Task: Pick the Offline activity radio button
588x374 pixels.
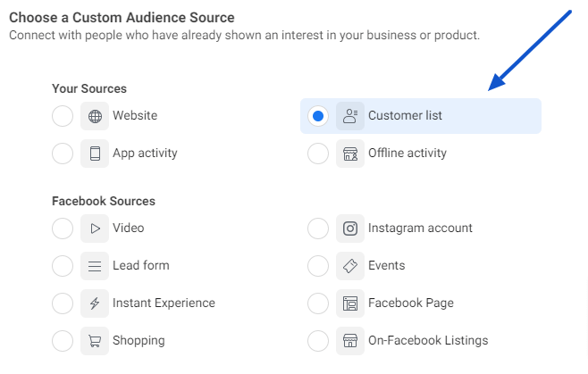Action: coord(318,154)
